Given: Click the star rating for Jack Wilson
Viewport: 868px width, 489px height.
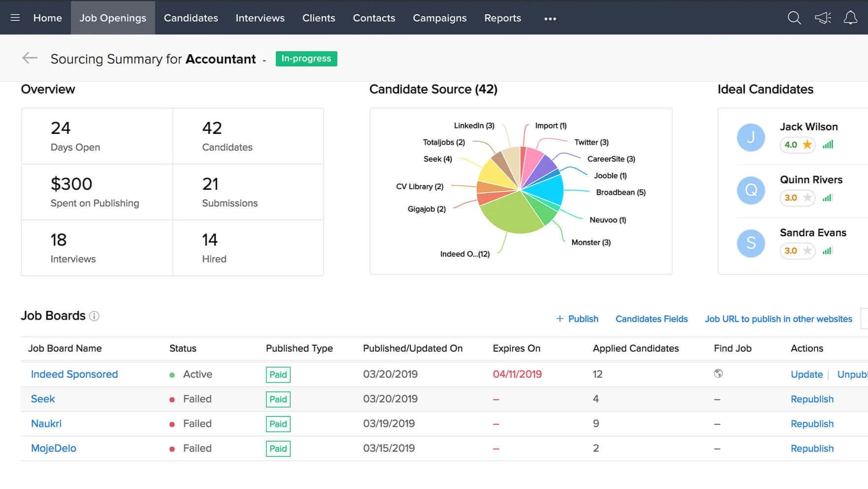Looking at the screenshot, I should tap(797, 145).
